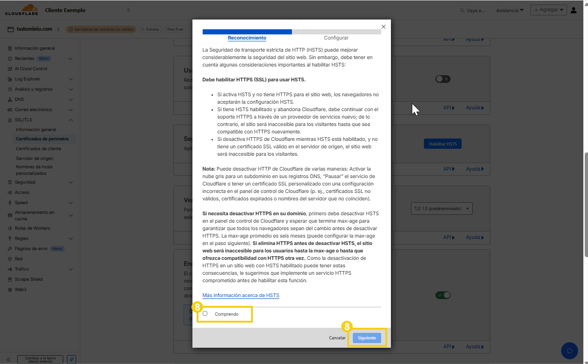
Task: Turn off the enabled green toggle switch
Action: [443, 295]
